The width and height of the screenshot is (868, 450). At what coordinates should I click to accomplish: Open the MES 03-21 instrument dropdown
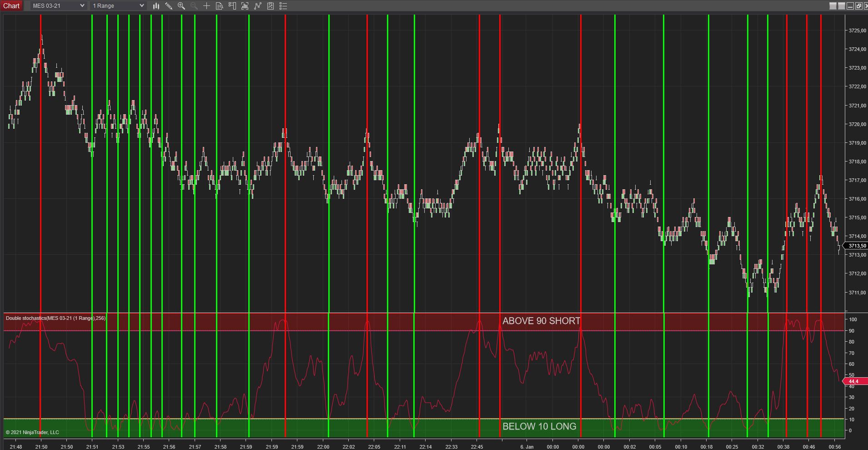pos(59,6)
